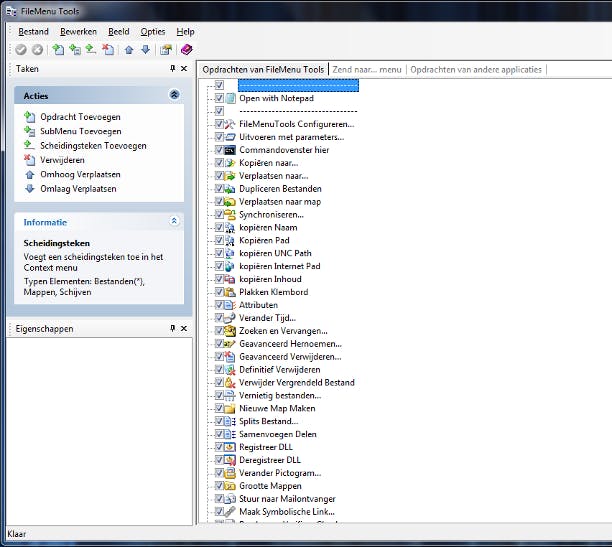Click the delete item toolbar icon

pos(108,50)
